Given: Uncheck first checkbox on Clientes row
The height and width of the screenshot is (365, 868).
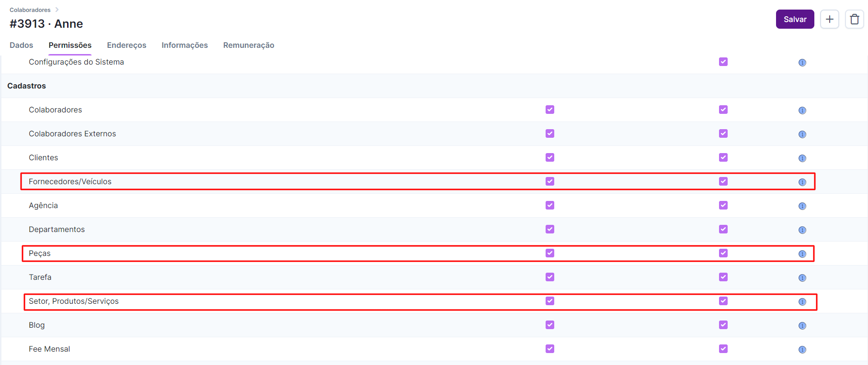Looking at the screenshot, I should 549,157.
